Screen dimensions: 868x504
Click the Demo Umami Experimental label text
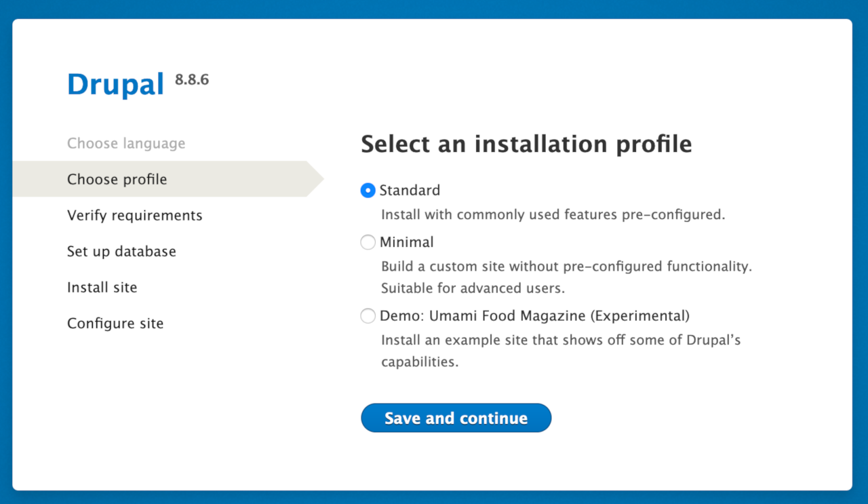coord(535,315)
